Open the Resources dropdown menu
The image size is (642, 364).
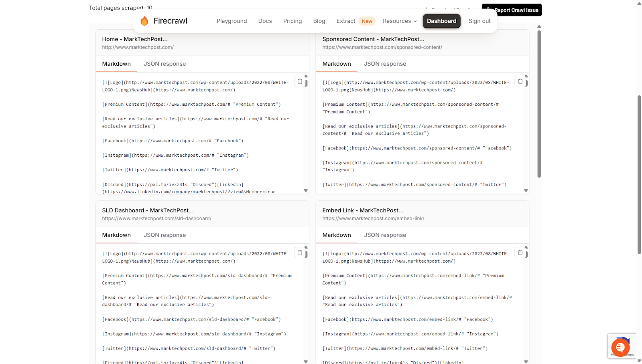click(400, 21)
